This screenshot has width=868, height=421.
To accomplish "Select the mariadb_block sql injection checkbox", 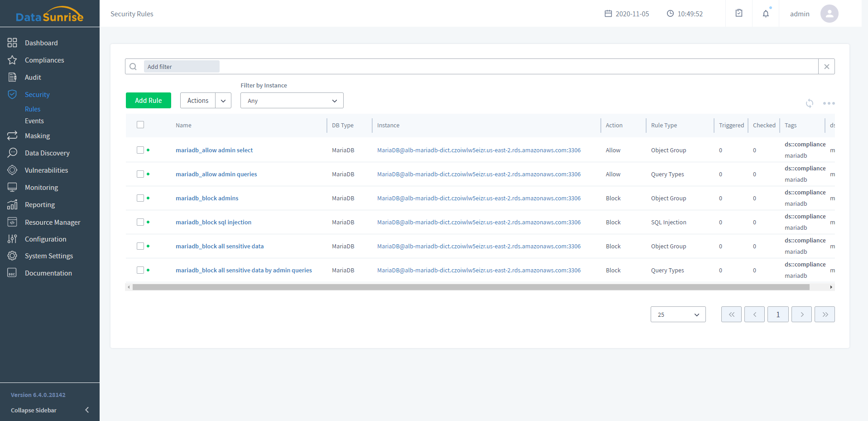I will pyautogui.click(x=140, y=222).
